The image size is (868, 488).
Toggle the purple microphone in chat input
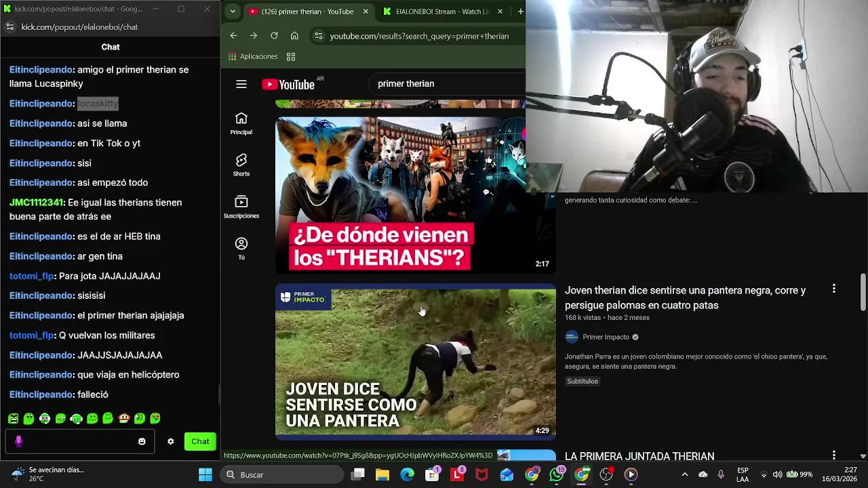pos(18,441)
